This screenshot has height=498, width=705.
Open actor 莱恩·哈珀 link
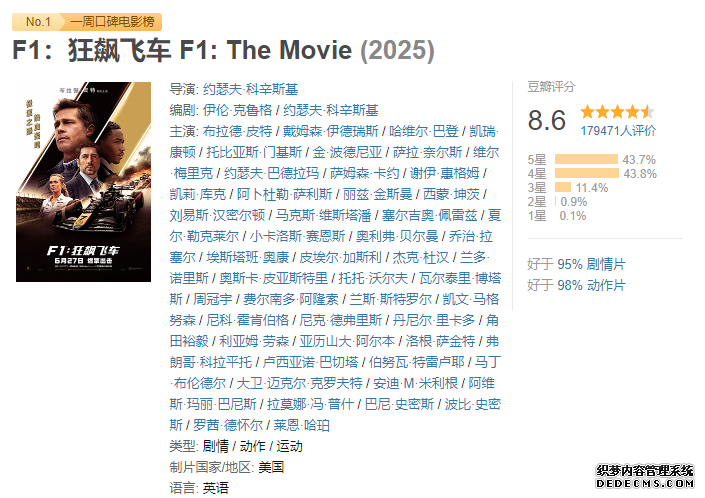tap(301, 425)
